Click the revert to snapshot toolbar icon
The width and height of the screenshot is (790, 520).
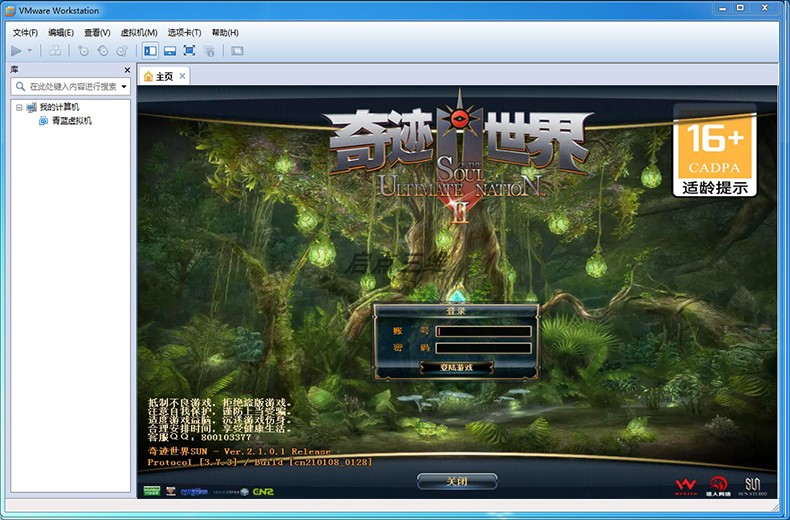click(x=103, y=50)
